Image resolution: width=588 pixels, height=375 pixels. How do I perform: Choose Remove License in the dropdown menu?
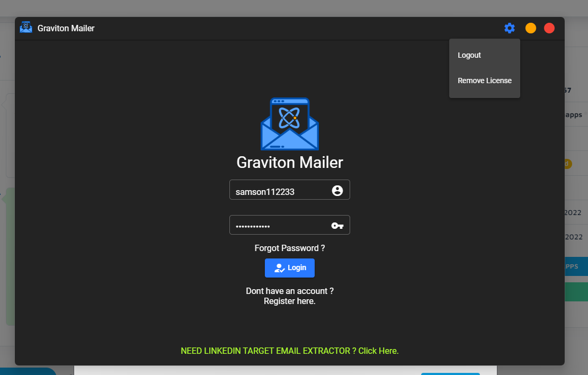484,81
